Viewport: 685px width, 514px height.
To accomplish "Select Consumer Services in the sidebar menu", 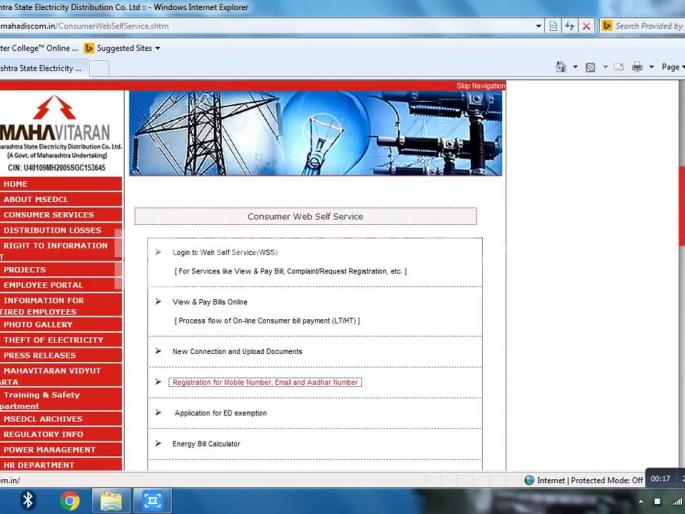I will [48, 215].
